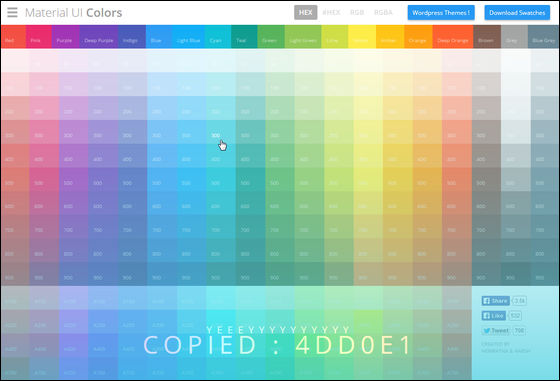Copy the Deep Orange 500 swatch
Image resolution: width=560 pixels, height=381 pixels.
click(457, 179)
